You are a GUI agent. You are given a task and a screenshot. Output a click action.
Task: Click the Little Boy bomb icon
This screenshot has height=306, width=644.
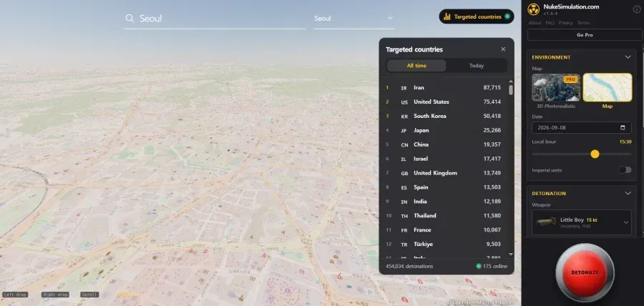pos(546,222)
